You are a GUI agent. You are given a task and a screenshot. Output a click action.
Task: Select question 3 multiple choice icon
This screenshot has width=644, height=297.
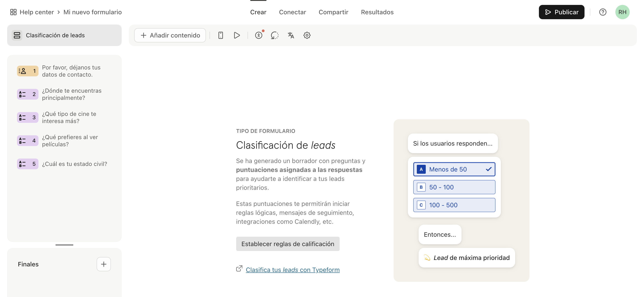(x=28, y=117)
